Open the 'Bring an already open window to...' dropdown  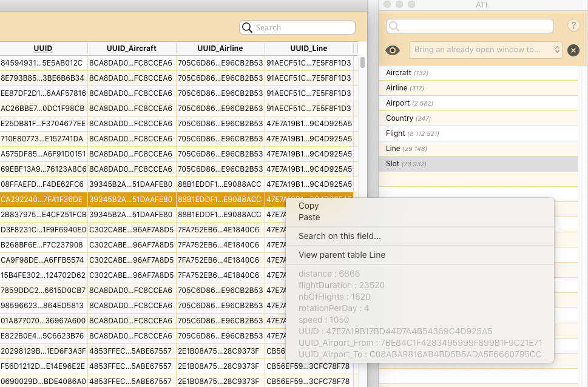tap(485, 50)
